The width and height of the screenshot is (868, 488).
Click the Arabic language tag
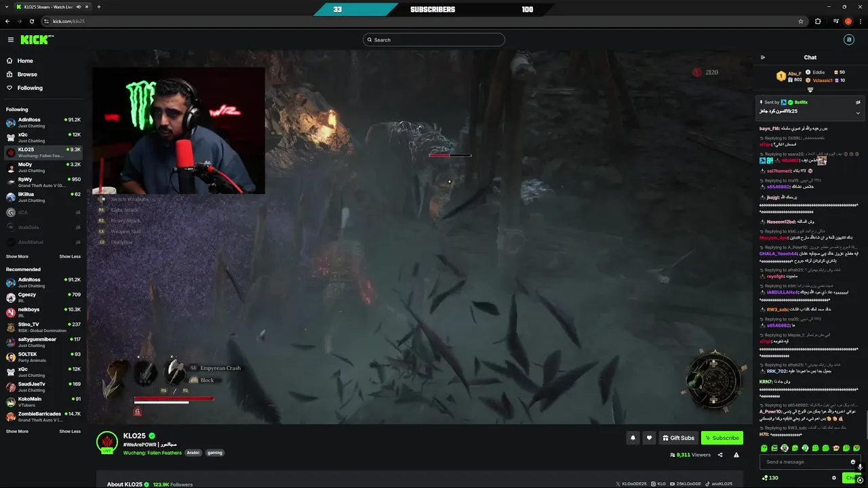(x=193, y=453)
